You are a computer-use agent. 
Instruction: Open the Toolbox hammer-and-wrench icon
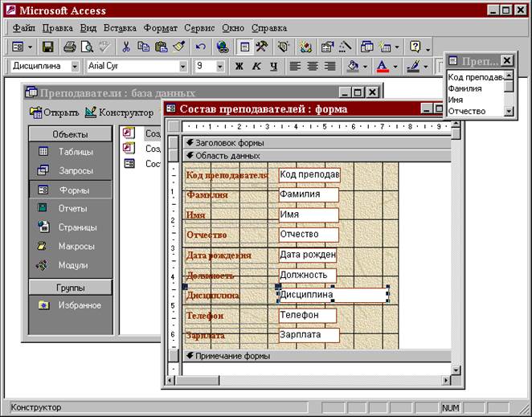(x=262, y=47)
